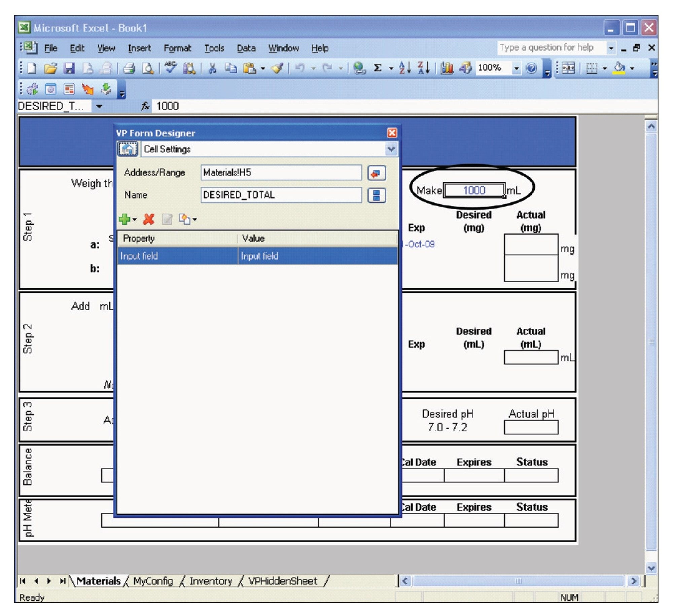The width and height of the screenshot is (673, 616).
Task: Click the red X delete property icon
Action: (x=149, y=219)
